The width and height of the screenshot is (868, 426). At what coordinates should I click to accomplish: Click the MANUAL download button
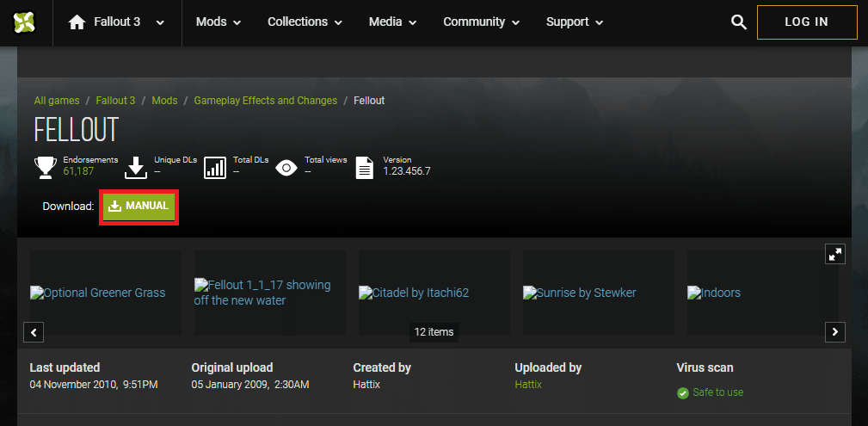coord(139,206)
